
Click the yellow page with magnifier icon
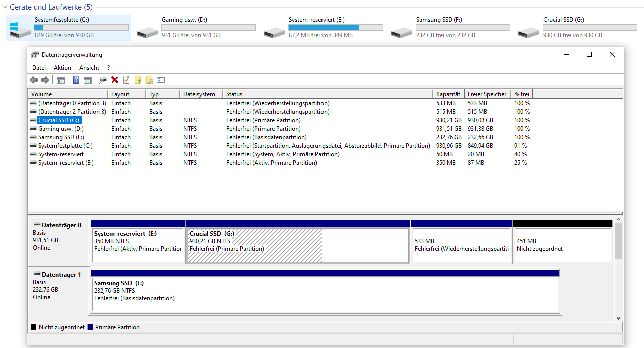pyautogui.click(x=149, y=80)
